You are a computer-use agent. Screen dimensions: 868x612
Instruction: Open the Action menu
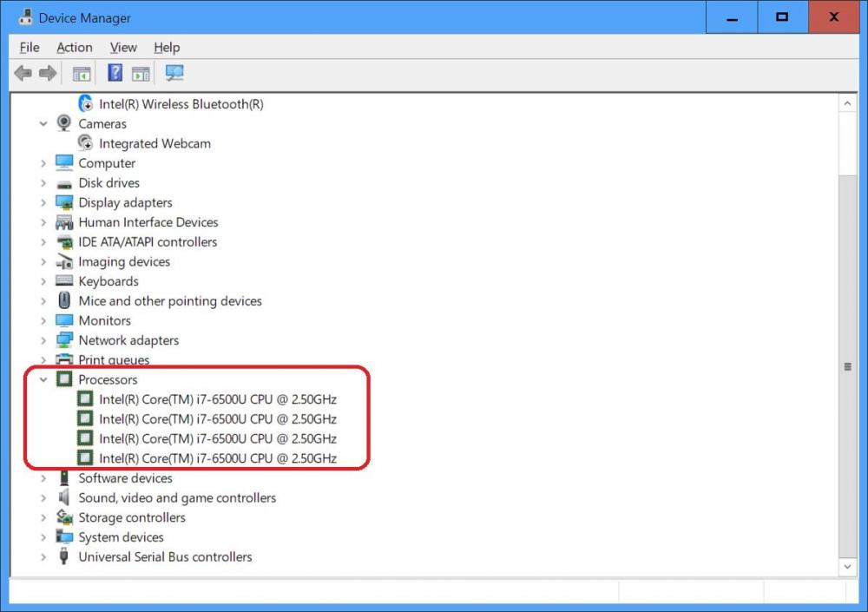click(74, 48)
